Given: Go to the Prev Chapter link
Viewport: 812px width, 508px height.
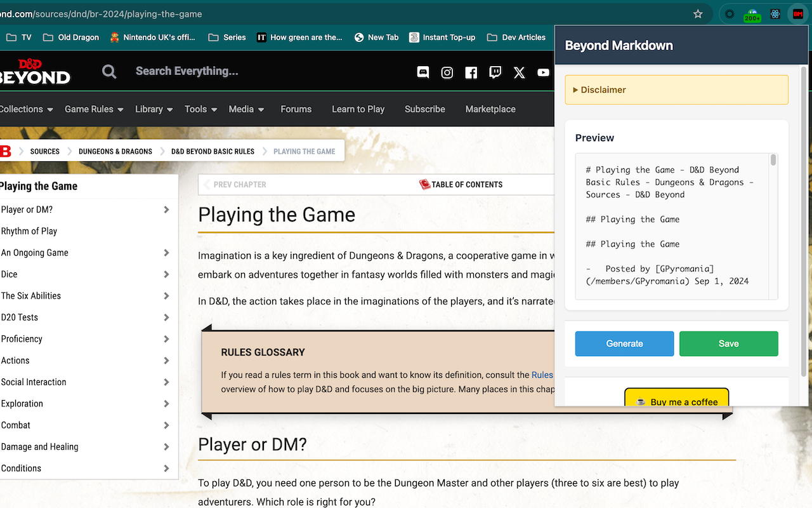Looking at the screenshot, I should [x=234, y=185].
